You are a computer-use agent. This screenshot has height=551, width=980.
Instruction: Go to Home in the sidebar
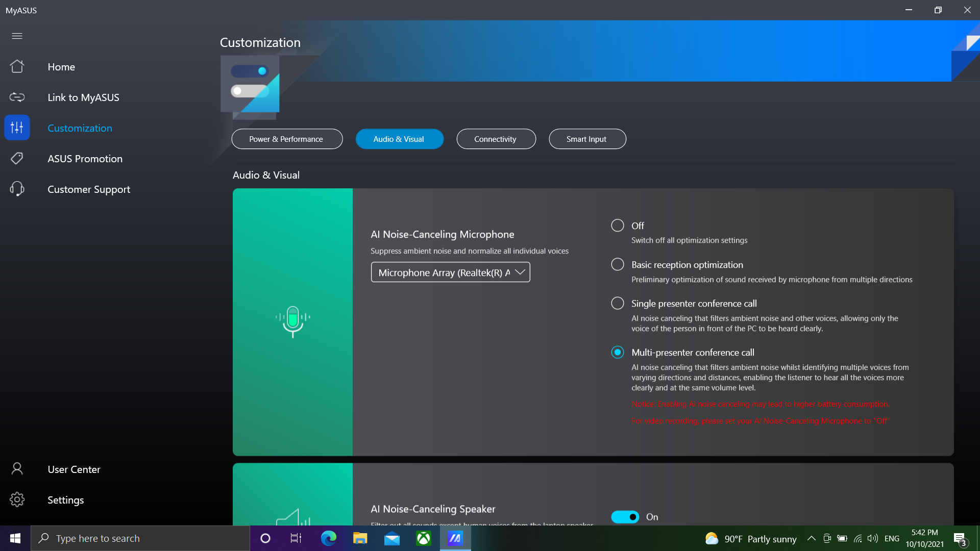point(61,67)
